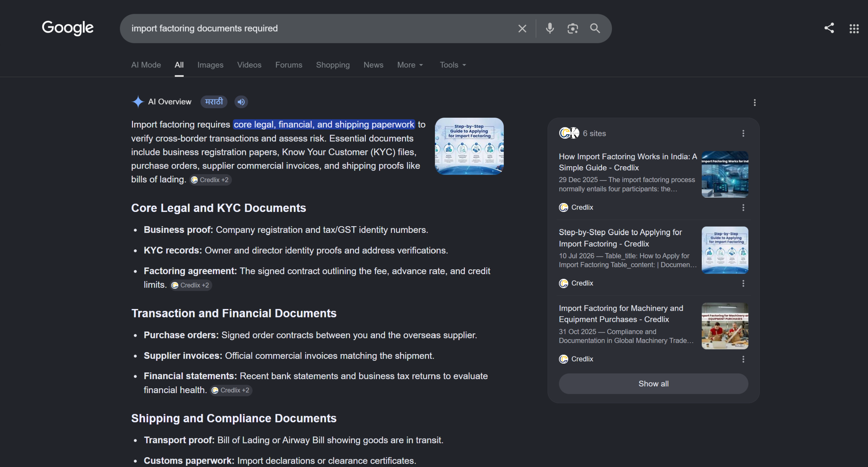
Task: Click into the search input field
Action: coord(319,28)
